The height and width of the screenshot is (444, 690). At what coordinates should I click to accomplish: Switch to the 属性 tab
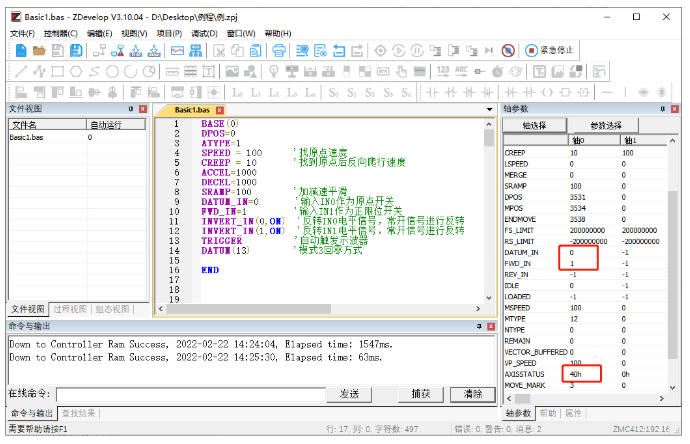tap(573, 413)
